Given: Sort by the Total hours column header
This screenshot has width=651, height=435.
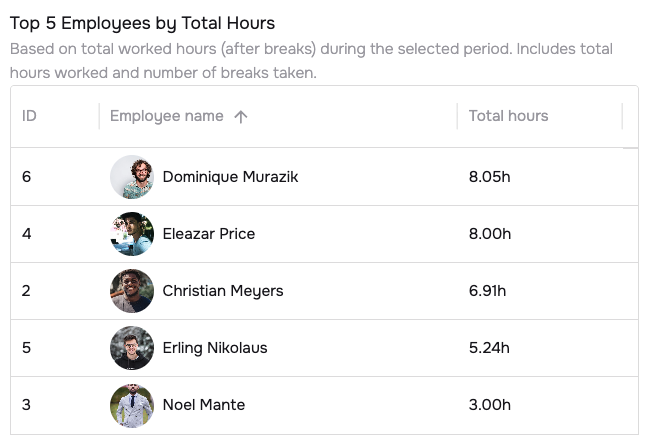Looking at the screenshot, I should [x=508, y=116].
